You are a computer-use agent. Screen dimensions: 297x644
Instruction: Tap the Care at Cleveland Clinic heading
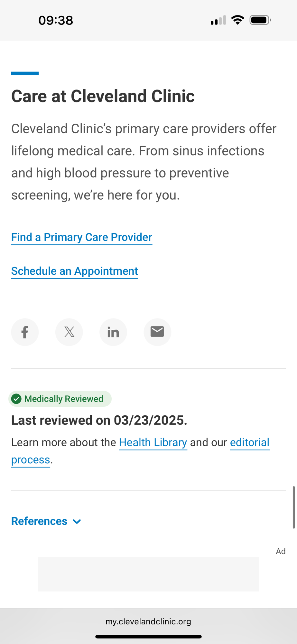[103, 96]
